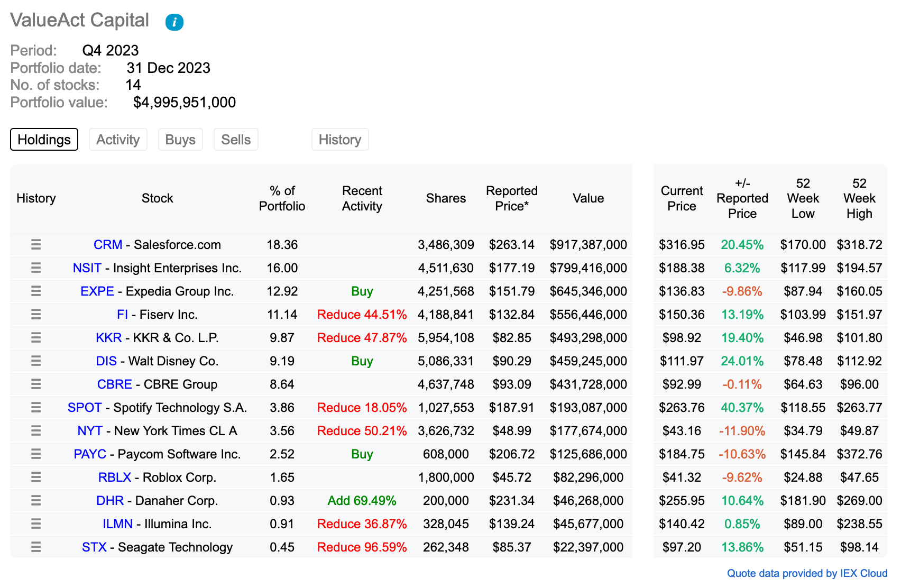Click the $316.95 current price for CRM
The height and width of the screenshot is (588, 901).
point(682,245)
